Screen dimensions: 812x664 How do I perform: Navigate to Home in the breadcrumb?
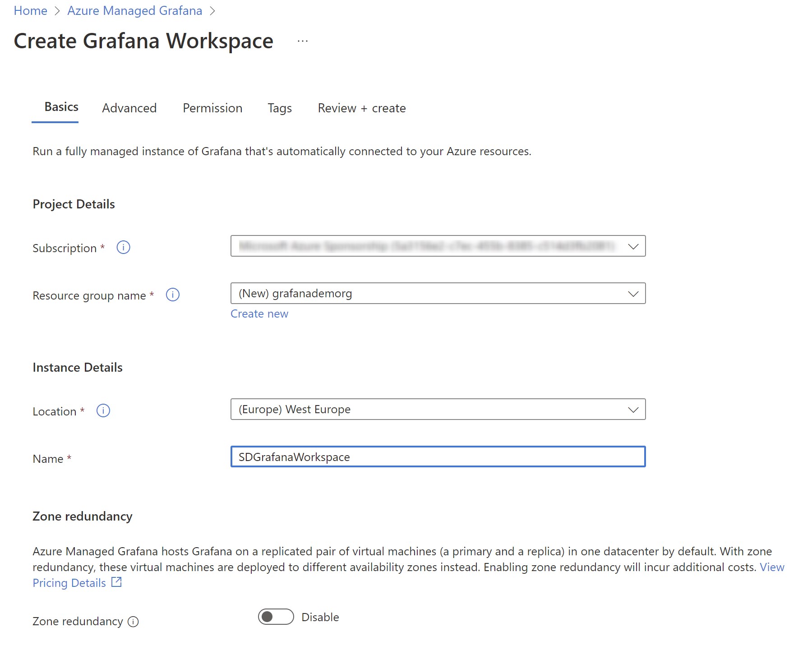[30, 10]
